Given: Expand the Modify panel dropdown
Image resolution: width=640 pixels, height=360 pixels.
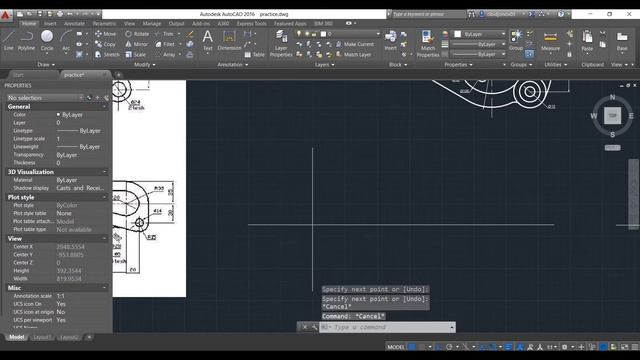Looking at the screenshot, I should 144,64.
